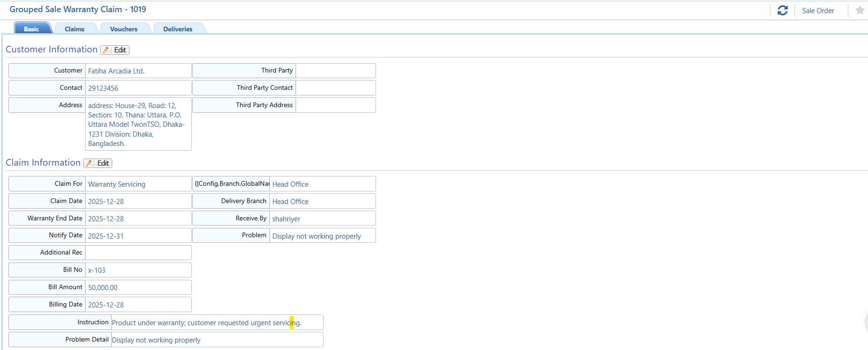868x350 pixels.
Task: Open the Vouchers tab
Action: [123, 29]
